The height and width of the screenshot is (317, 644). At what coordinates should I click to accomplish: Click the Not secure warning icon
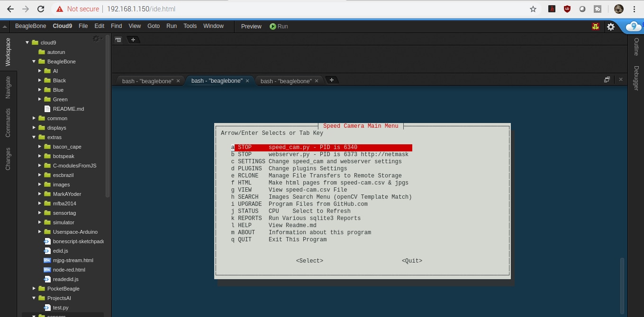(60, 9)
